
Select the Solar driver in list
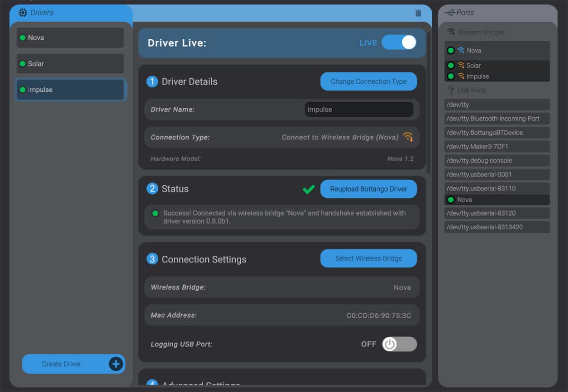tap(70, 64)
